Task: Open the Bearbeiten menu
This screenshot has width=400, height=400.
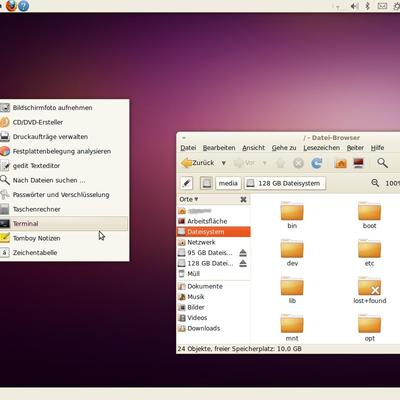Action: tap(219, 148)
